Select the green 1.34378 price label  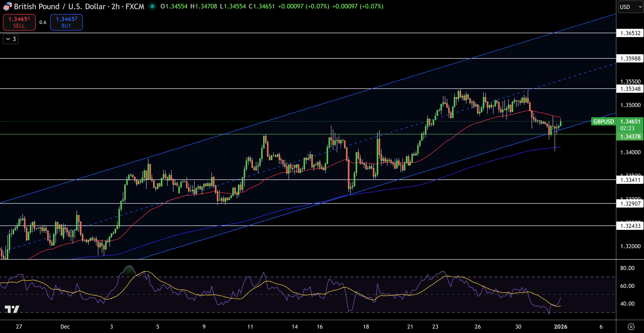[x=630, y=136]
